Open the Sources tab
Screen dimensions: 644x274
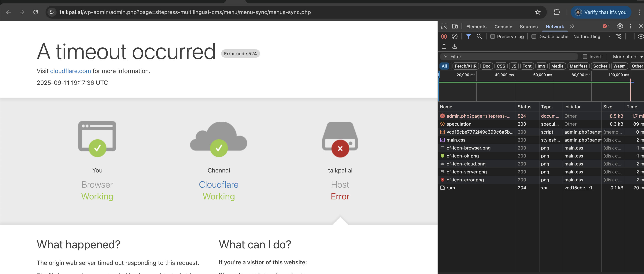pos(528,27)
